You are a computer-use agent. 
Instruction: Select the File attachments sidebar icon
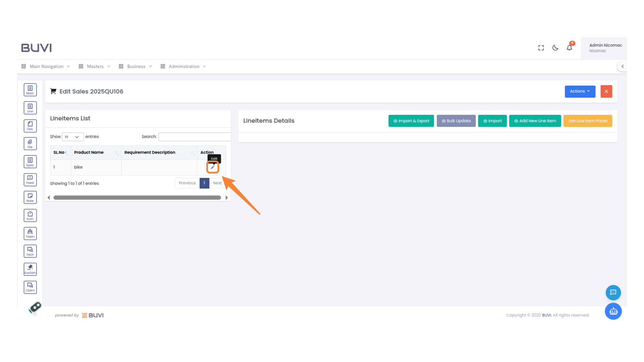point(30,143)
